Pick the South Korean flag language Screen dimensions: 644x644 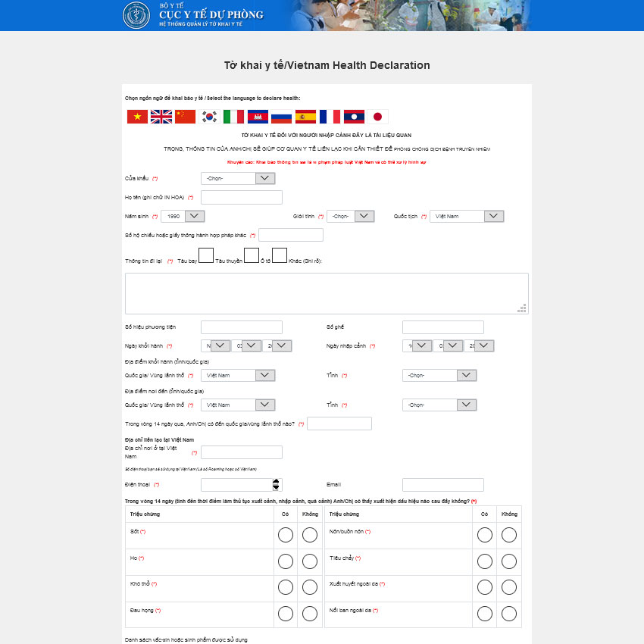click(209, 117)
